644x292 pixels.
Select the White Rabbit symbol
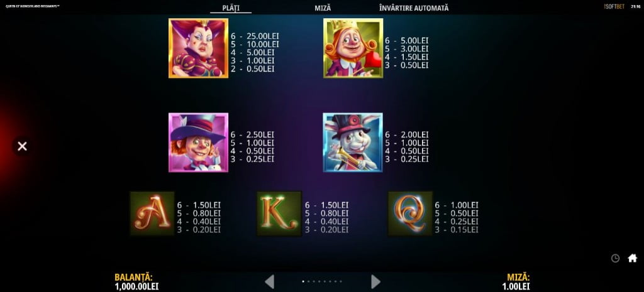(353, 143)
